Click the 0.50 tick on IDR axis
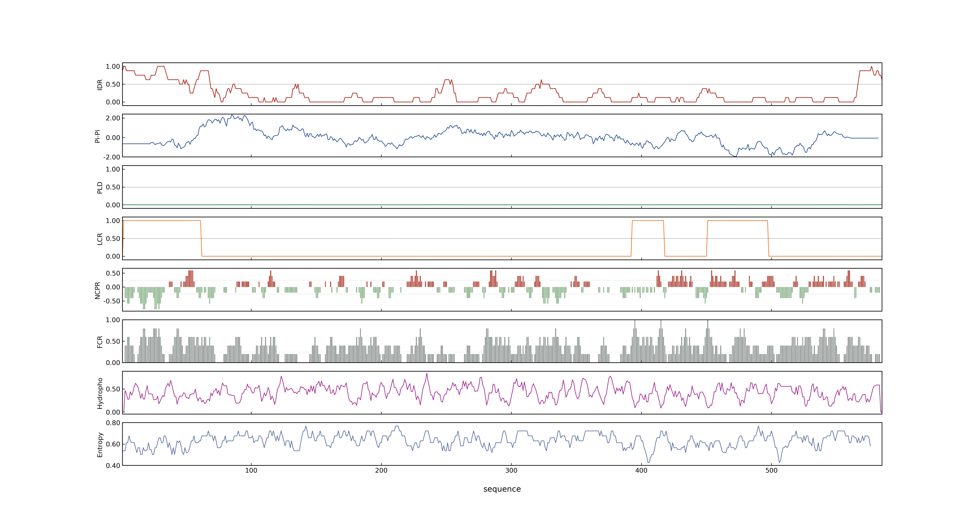Viewport: 980px width, 523px height. point(113,85)
